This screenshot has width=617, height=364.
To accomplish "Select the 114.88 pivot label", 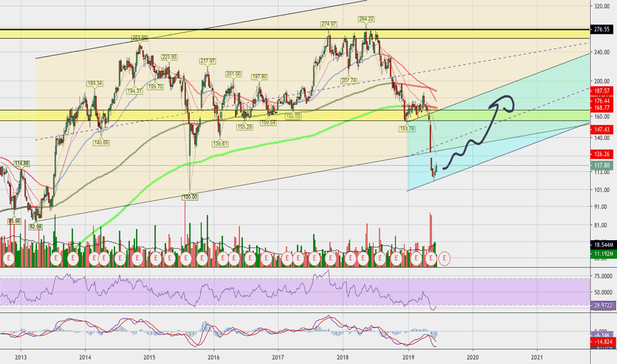I will pyautogui.click(x=22, y=163).
